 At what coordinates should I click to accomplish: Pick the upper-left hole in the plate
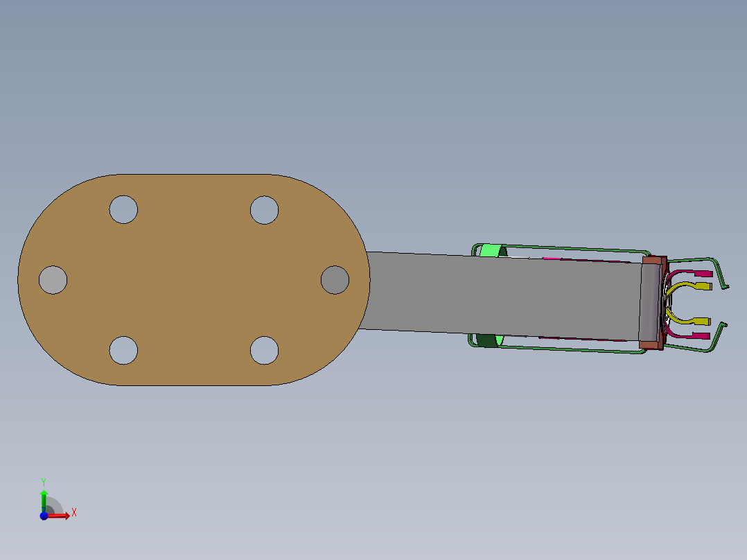123,209
